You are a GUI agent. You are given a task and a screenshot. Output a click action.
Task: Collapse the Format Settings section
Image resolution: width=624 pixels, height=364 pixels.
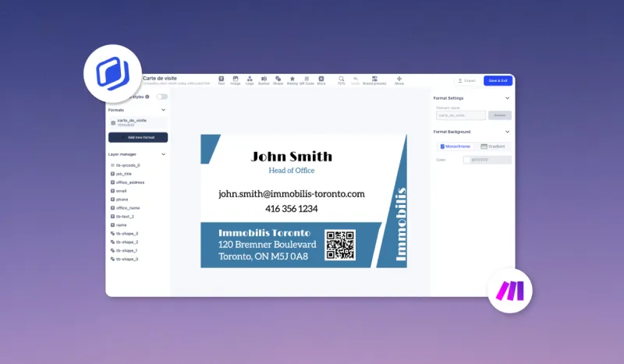508,98
